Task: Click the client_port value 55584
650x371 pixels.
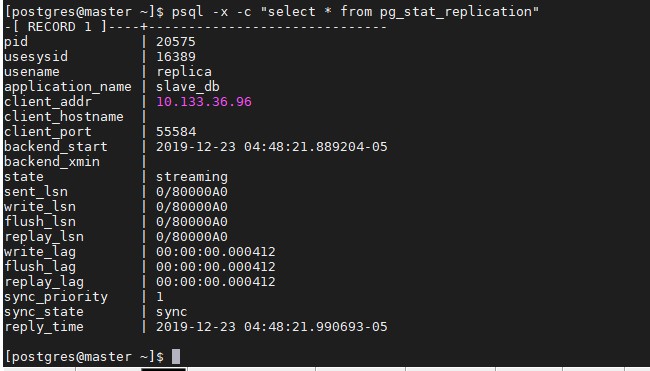Action: [176, 132]
